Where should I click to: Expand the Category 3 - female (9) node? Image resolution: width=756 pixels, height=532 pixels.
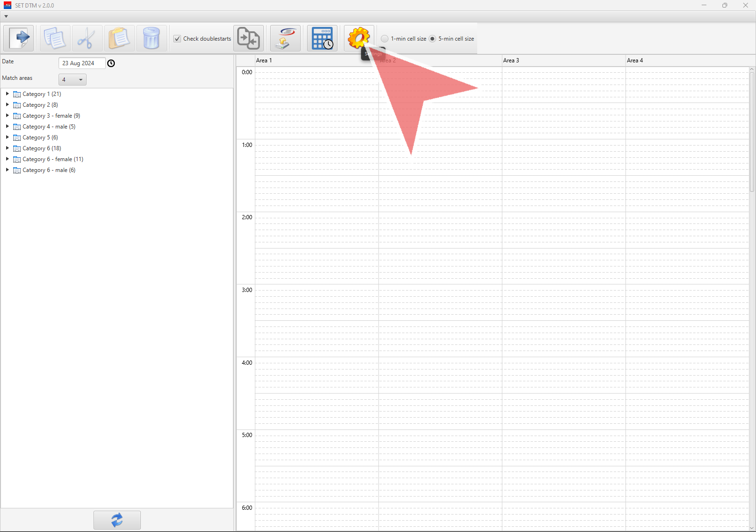coord(8,116)
